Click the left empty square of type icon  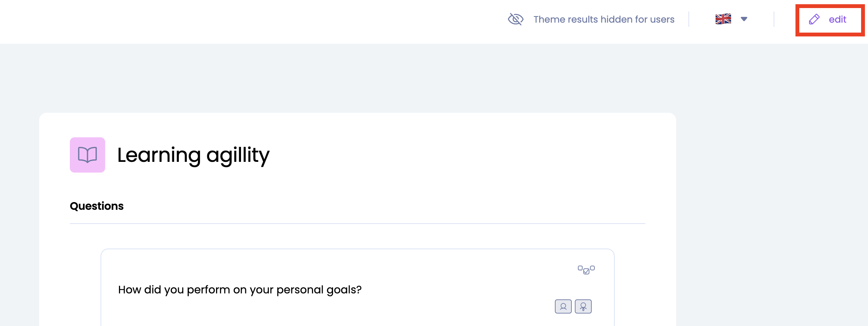580,268
